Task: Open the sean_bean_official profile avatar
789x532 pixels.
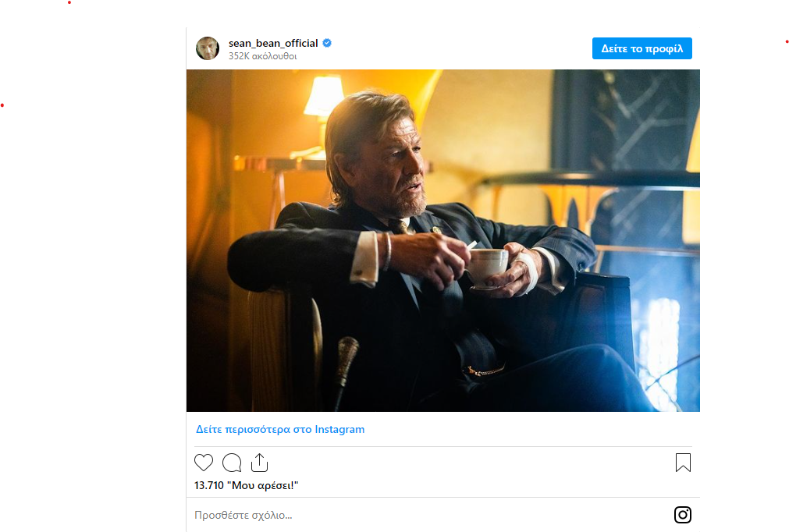Action: (x=208, y=48)
